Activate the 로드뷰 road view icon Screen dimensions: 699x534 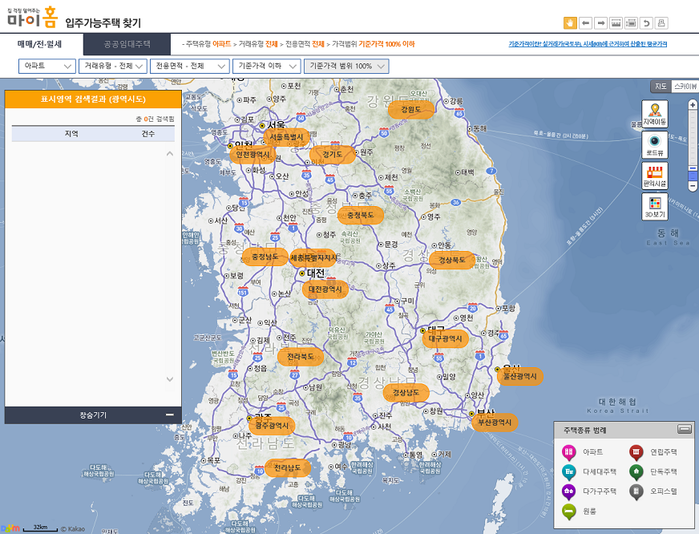pyautogui.click(x=655, y=146)
